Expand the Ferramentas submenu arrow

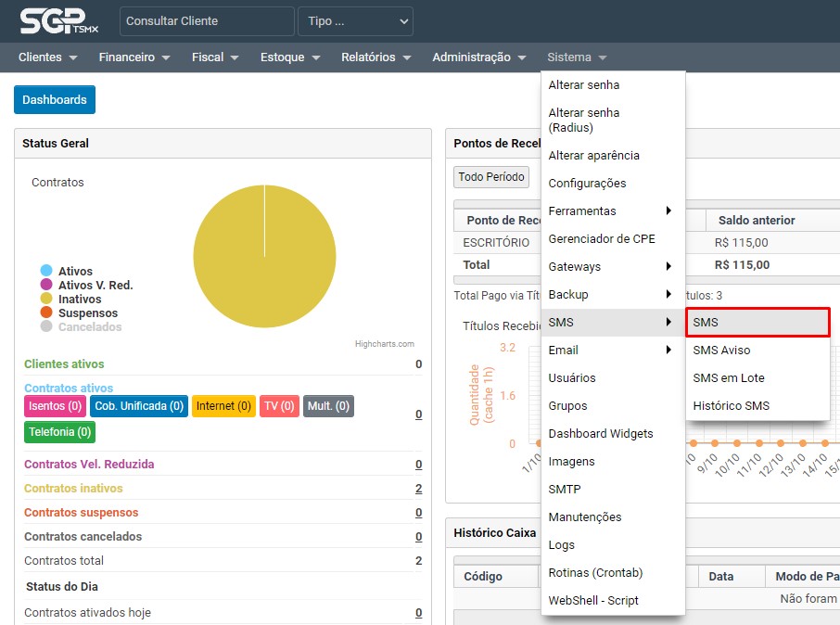668,211
